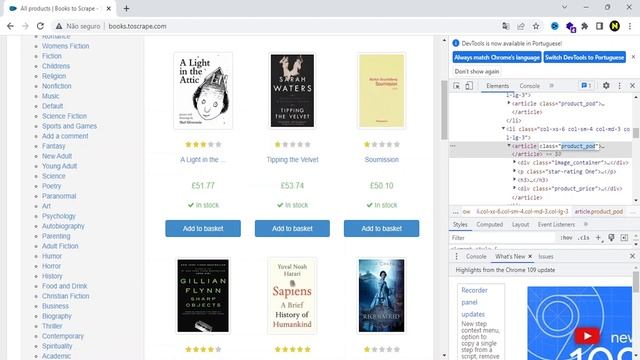Click the share page icon in the address bar

pos(521,26)
